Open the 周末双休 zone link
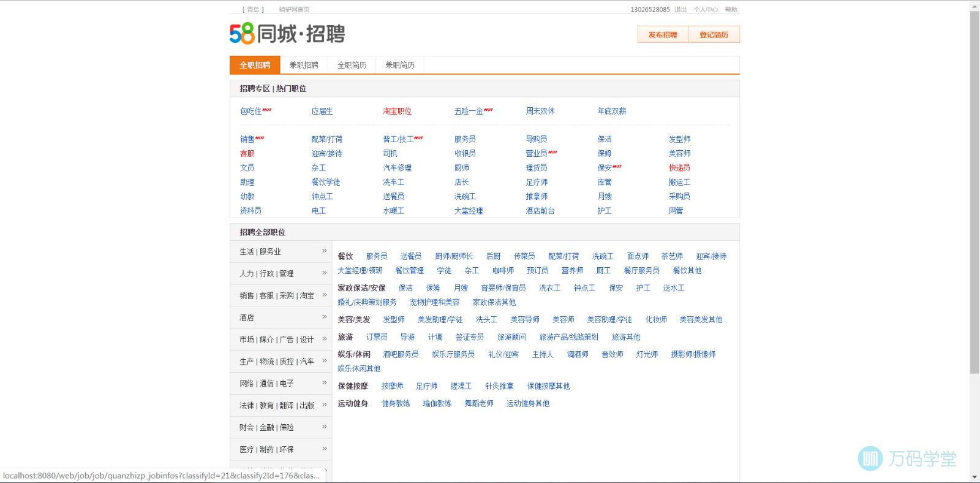 tap(540, 111)
